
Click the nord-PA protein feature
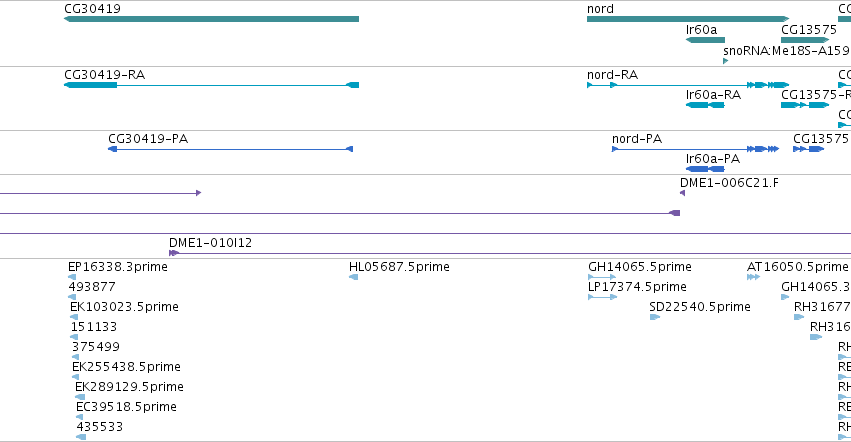(695, 149)
